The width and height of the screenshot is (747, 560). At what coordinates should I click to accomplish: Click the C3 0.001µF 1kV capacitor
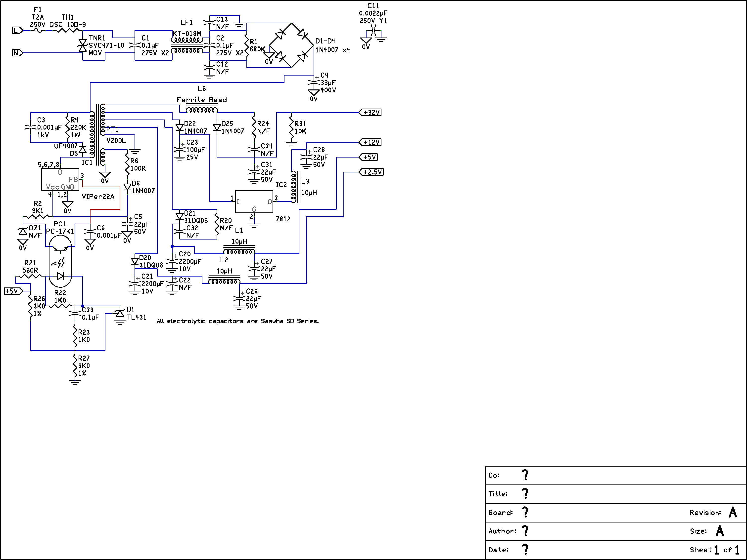coord(30,127)
